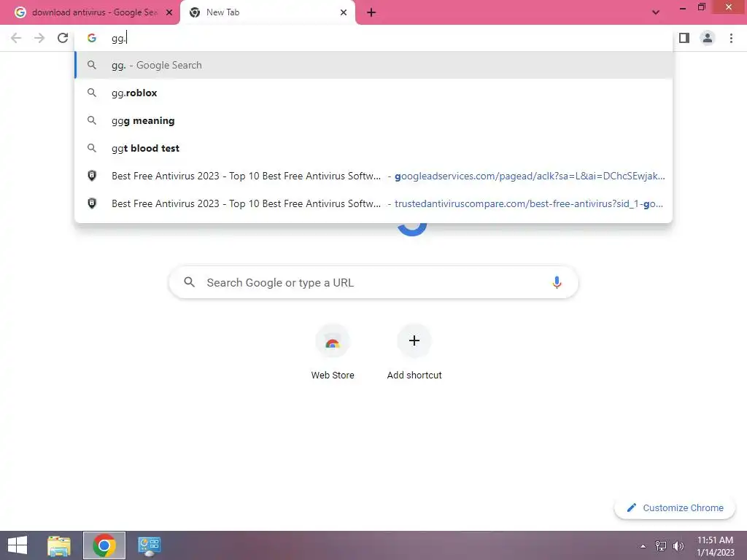The image size is (747, 560).
Task: Click the network tray icon
Action: coord(661,546)
